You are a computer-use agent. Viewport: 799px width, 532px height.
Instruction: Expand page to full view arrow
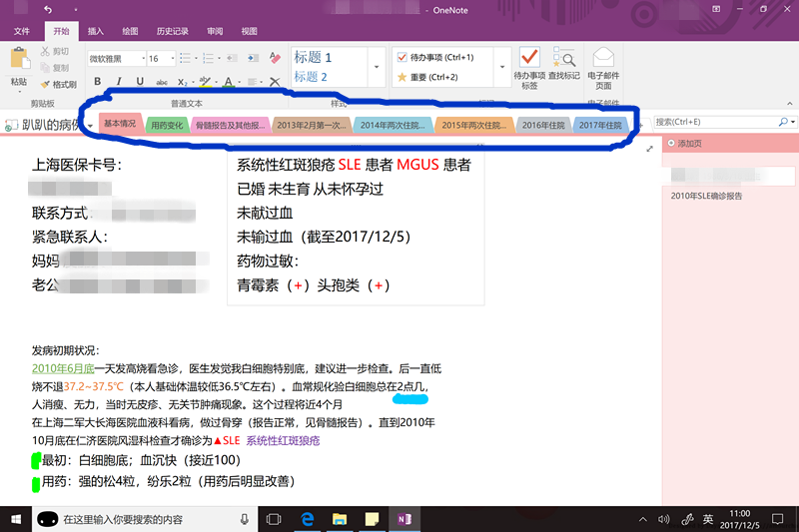coord(650,149)
